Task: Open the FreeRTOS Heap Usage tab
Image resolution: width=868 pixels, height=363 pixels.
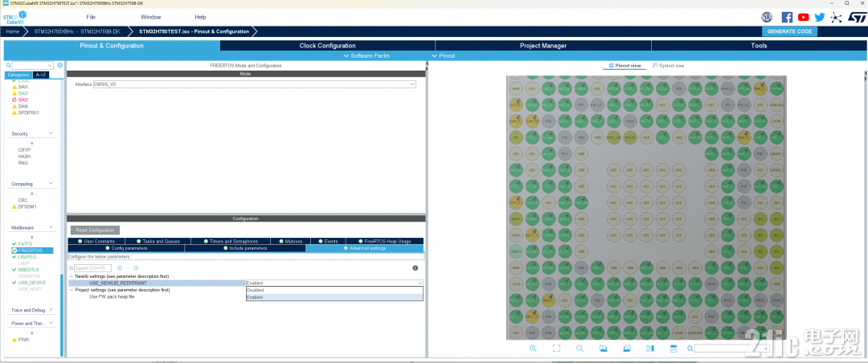Action: 384,241
